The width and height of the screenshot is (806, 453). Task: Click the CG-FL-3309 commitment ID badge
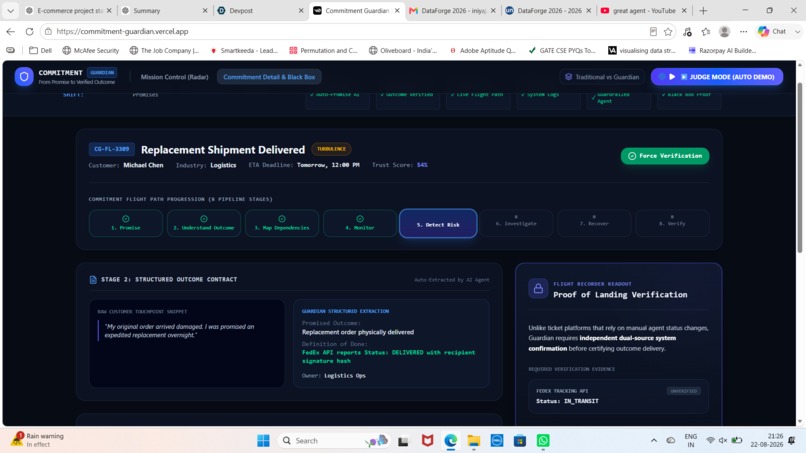tap(112, 149)
